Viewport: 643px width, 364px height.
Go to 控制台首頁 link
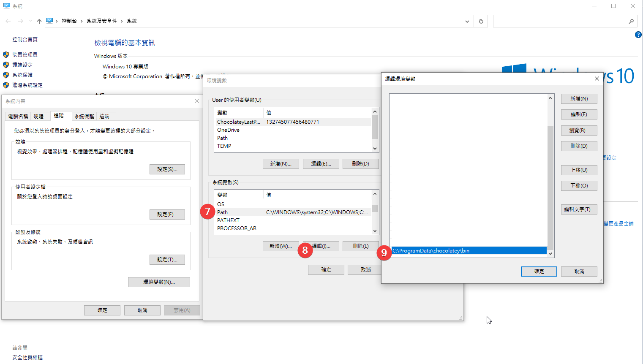[25, 39]
